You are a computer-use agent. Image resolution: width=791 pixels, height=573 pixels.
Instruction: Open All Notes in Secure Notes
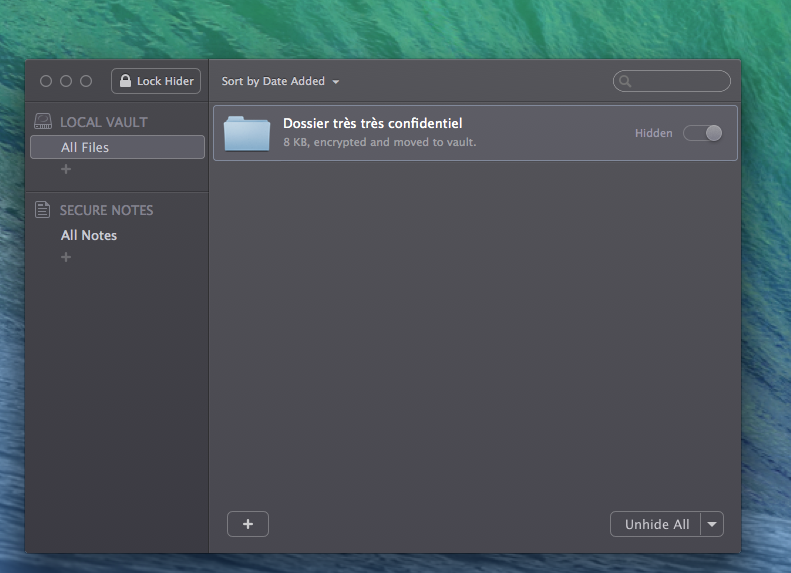pyautogui.click(x=89, y=236)
